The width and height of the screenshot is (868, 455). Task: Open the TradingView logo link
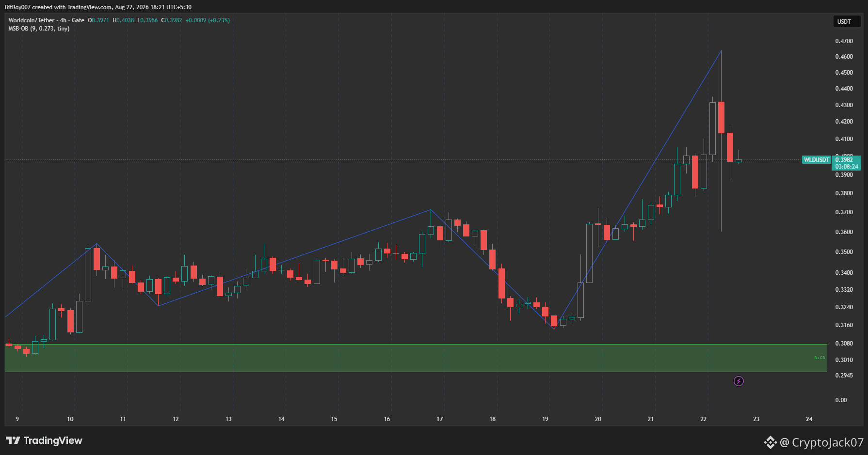click(44, 440)
